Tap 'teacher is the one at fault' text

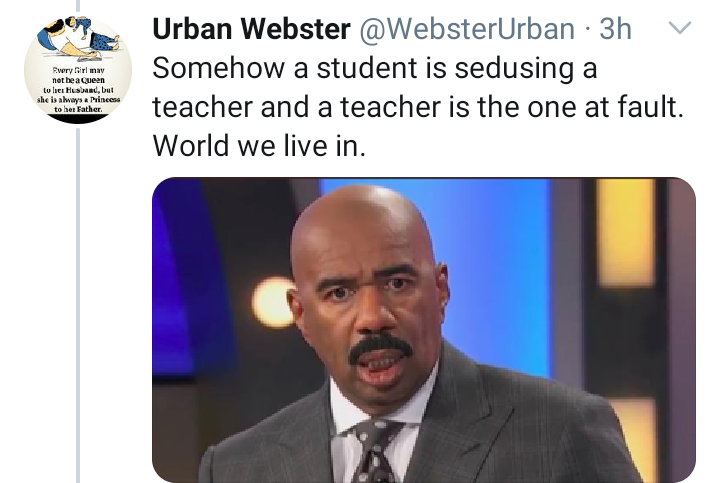(511, 107)
